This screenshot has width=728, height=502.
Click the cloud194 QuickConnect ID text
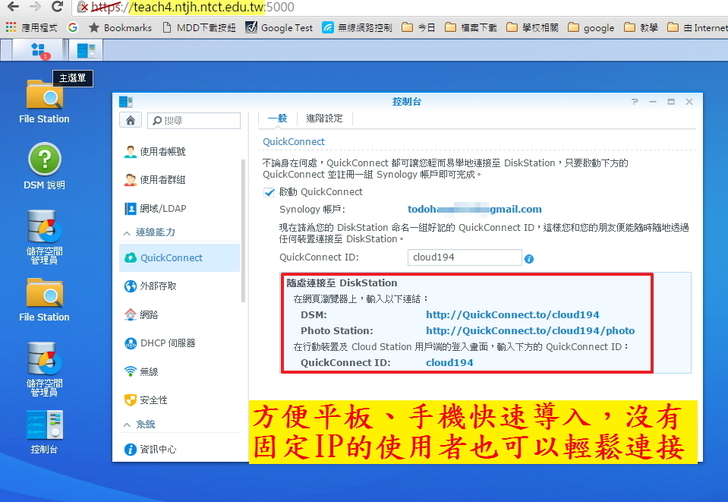(x=449, y=363)
